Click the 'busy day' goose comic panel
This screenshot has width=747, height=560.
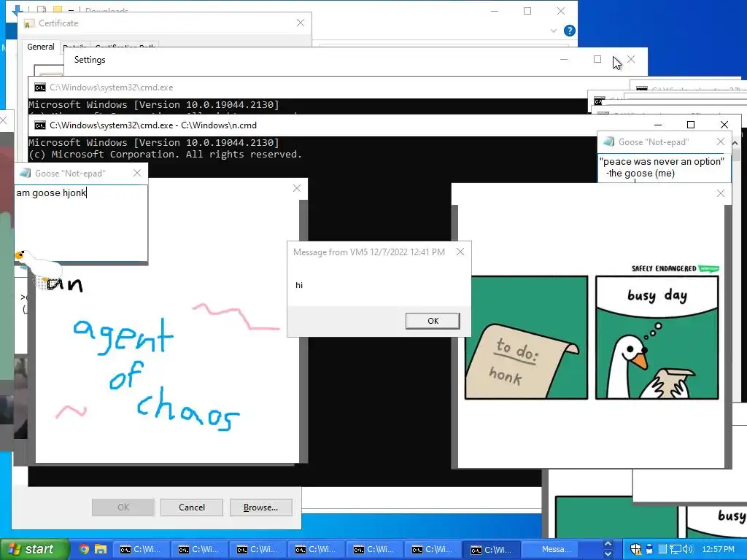click(657, 338)
